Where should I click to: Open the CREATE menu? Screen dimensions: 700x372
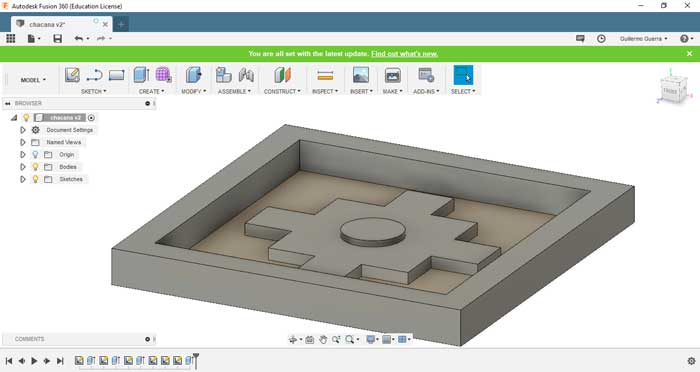click(x=151, y=91)
